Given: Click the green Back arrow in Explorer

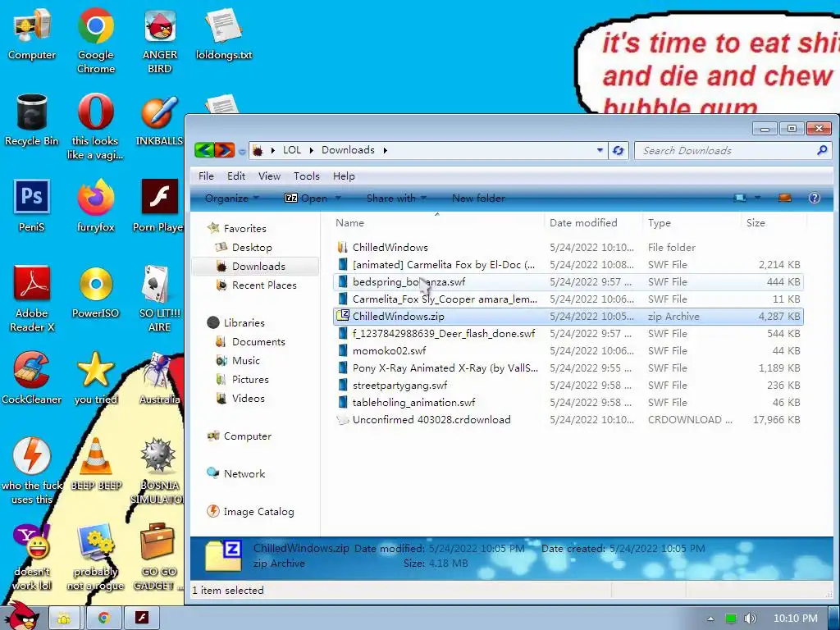Looking at the screenshot, I should pyautogui.click(x=204, y=150).
